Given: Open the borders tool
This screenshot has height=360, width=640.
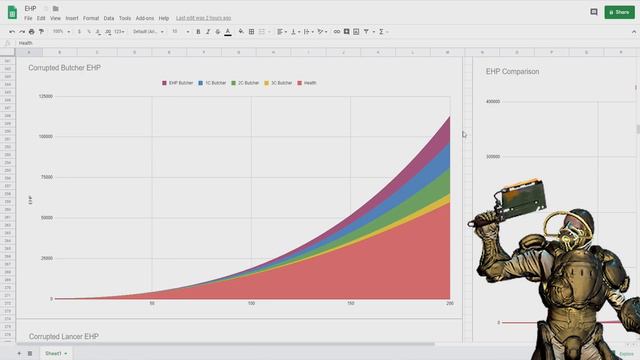Looking at the screenshot, I should (251, 31).
